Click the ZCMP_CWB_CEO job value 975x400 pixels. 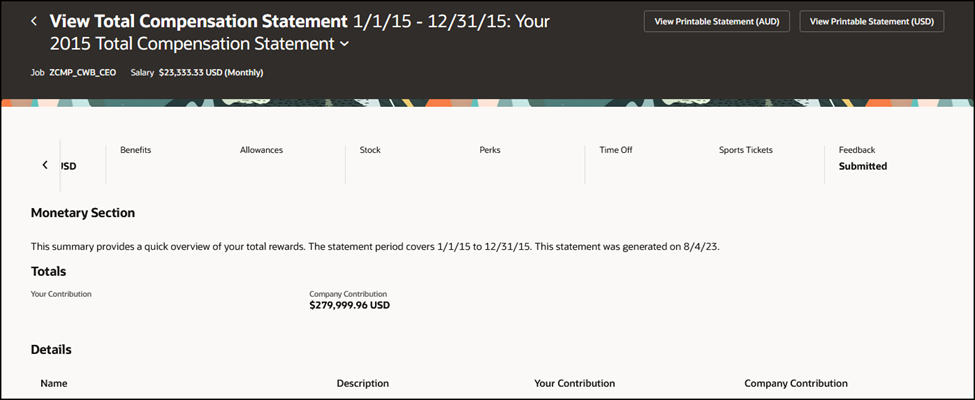[x=83, y=73]
